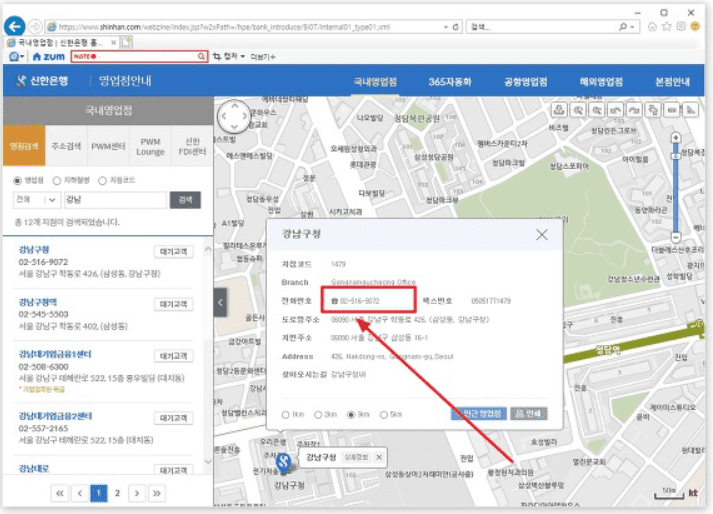
Task: Click the previous map view arrow tool
Action: 615,110
